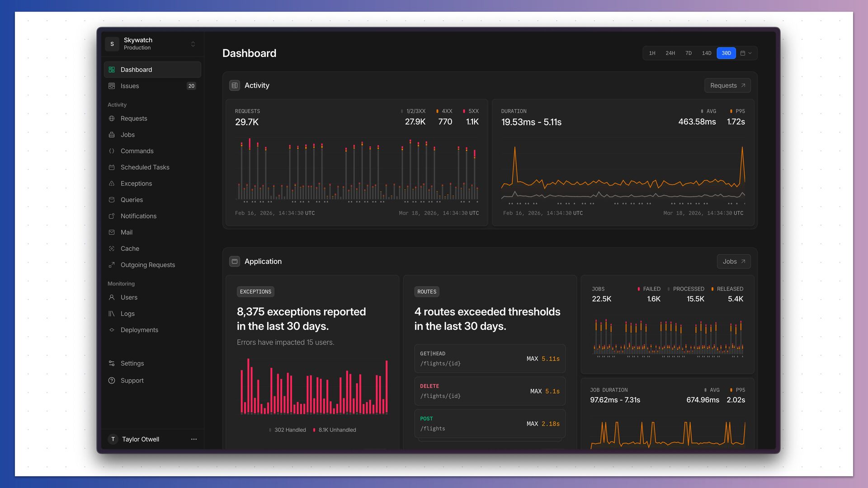The image size is (868, 488).
Task: Click the Requests button in Activity panel
Action: (727, 85)
